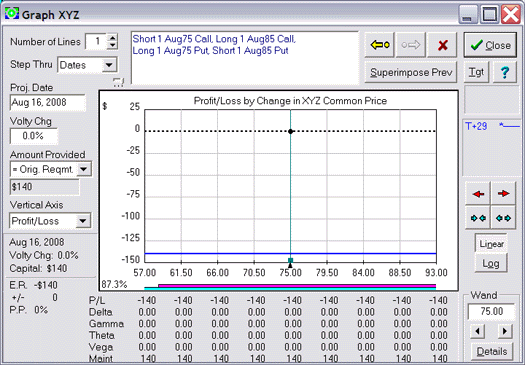Click the Graph XYZ title bar app icon
Viewport: 525px width, 365px height.
pos(12,13)
